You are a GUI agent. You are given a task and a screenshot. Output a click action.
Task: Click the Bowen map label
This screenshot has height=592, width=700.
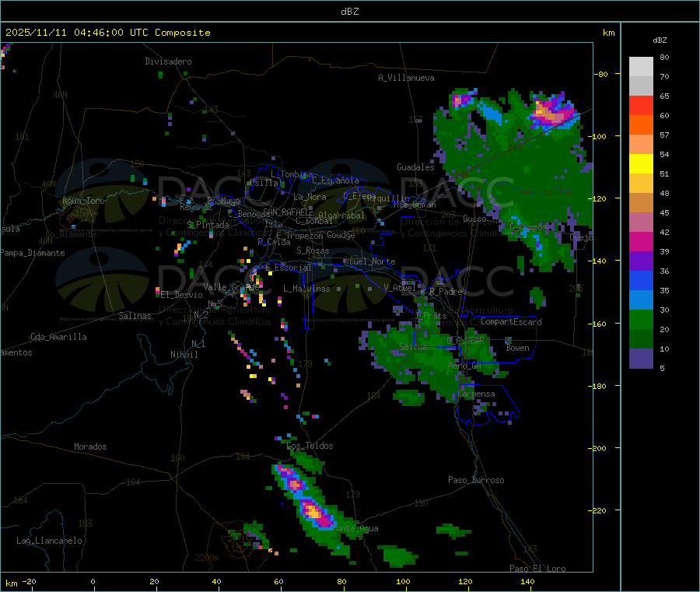point(517,348)
